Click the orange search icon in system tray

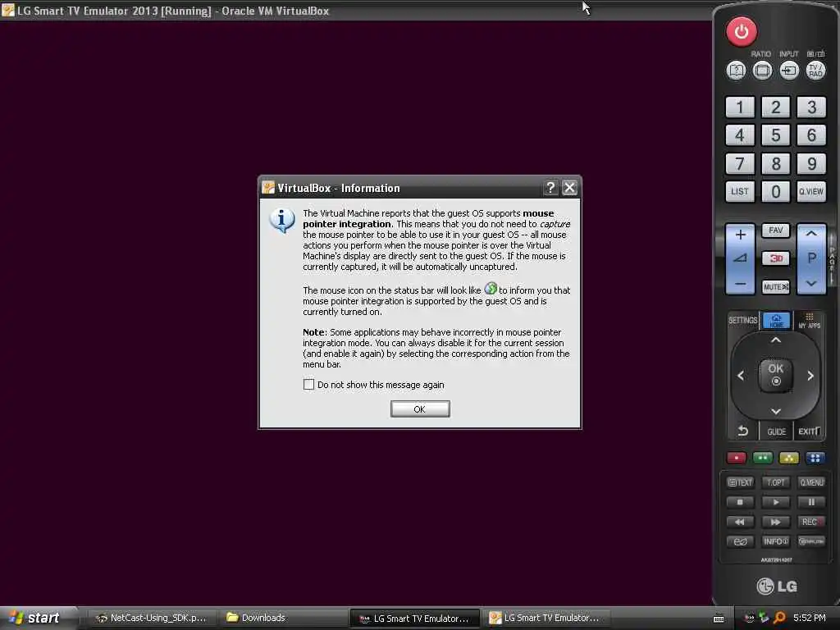click(780, 619)
